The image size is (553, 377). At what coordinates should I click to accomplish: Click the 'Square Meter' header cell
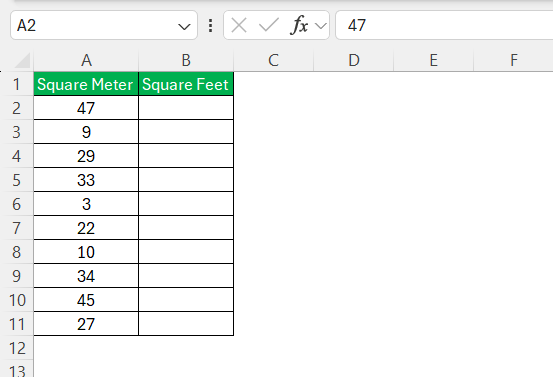point(86,84)
